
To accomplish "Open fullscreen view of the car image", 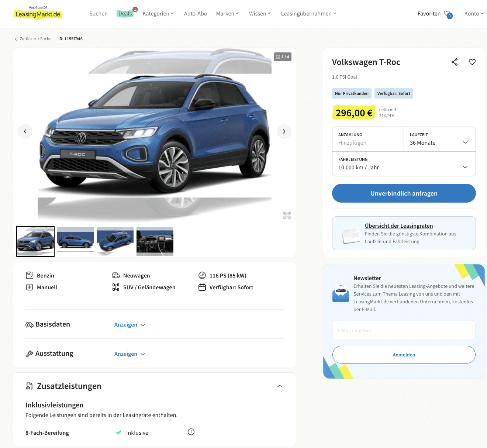I will [287, 215].
